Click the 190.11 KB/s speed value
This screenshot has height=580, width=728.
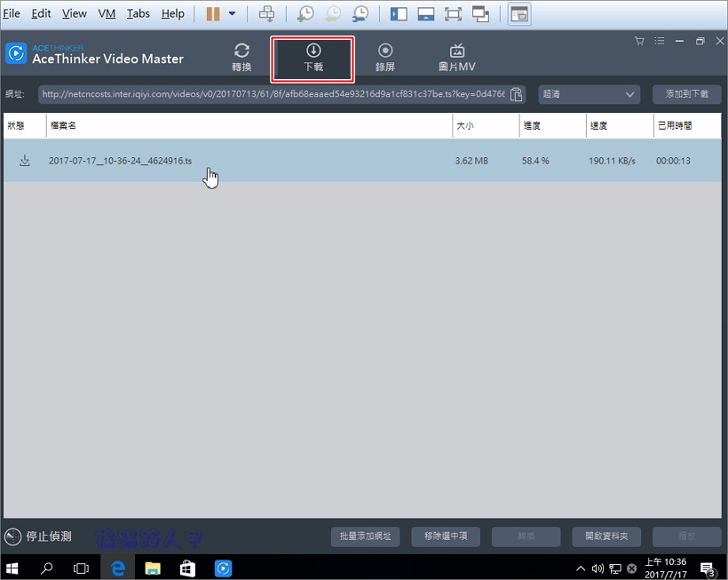pyautogui.click(x=612, y=161)
